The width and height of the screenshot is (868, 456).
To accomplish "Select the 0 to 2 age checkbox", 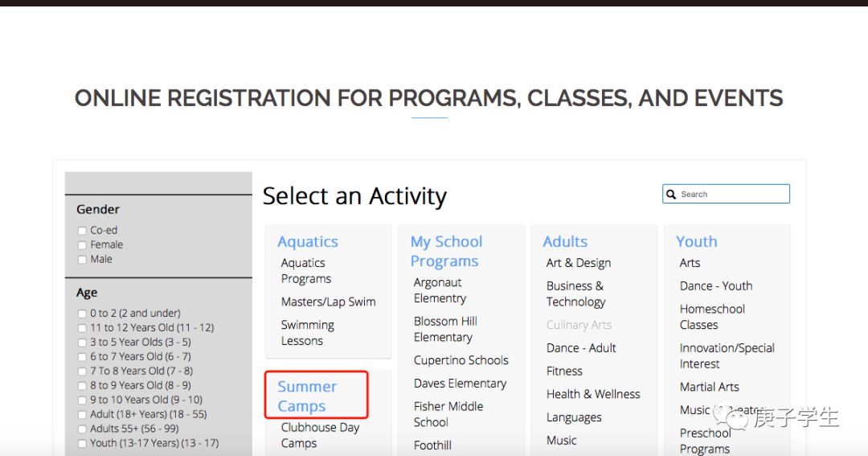I will click(82, 314).
